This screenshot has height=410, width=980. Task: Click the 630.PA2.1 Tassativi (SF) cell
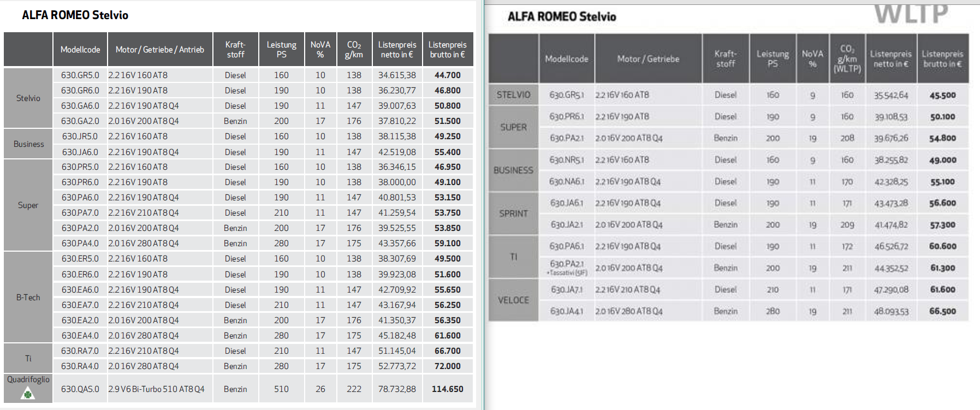coord(567,268)
